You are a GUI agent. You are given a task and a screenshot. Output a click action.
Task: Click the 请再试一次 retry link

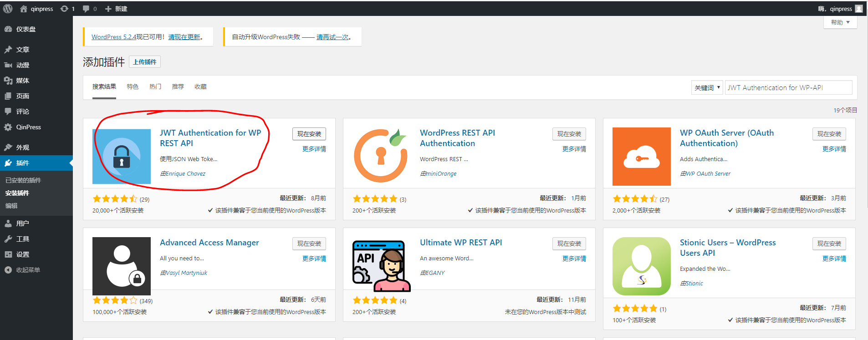click(332, 37)
